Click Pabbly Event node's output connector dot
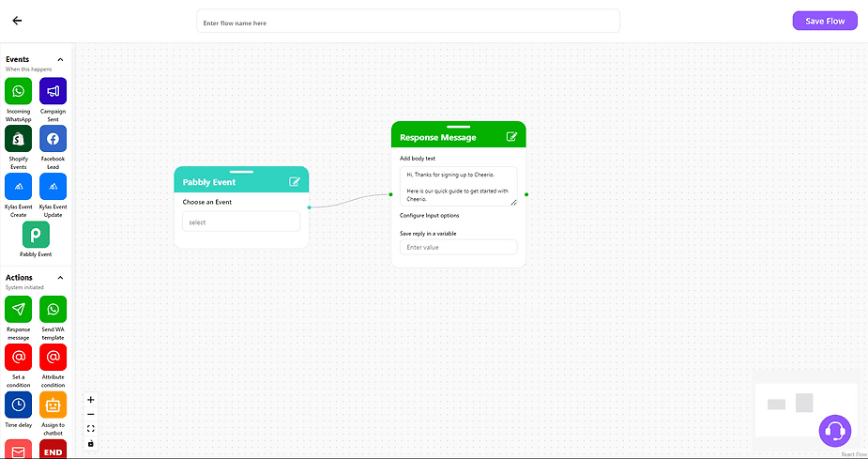The height and width of the screenshot is (459, 868). click(x=310, y=207)
